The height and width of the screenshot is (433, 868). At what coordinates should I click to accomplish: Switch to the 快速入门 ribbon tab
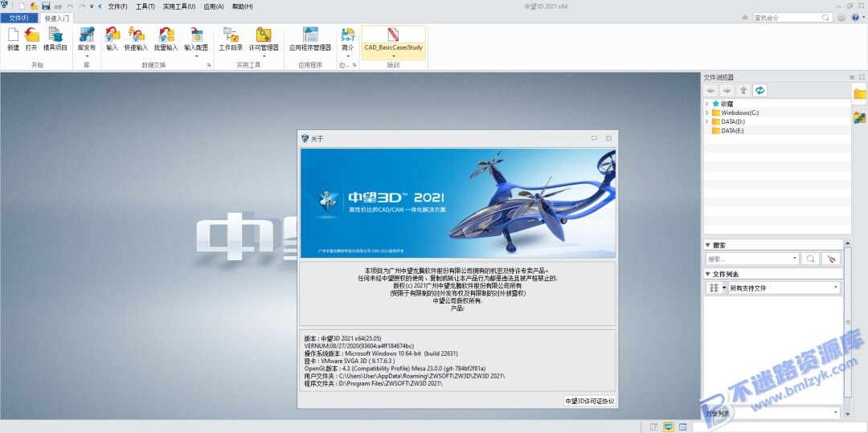[x=57, y=18]
